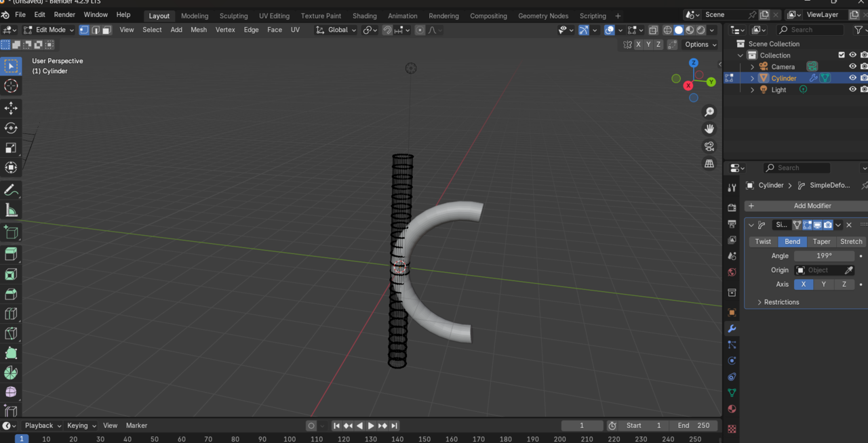The height and width of the screenshot is (443, 868).
Task: Expand the Restrictions section
Action: coord(781,302)
